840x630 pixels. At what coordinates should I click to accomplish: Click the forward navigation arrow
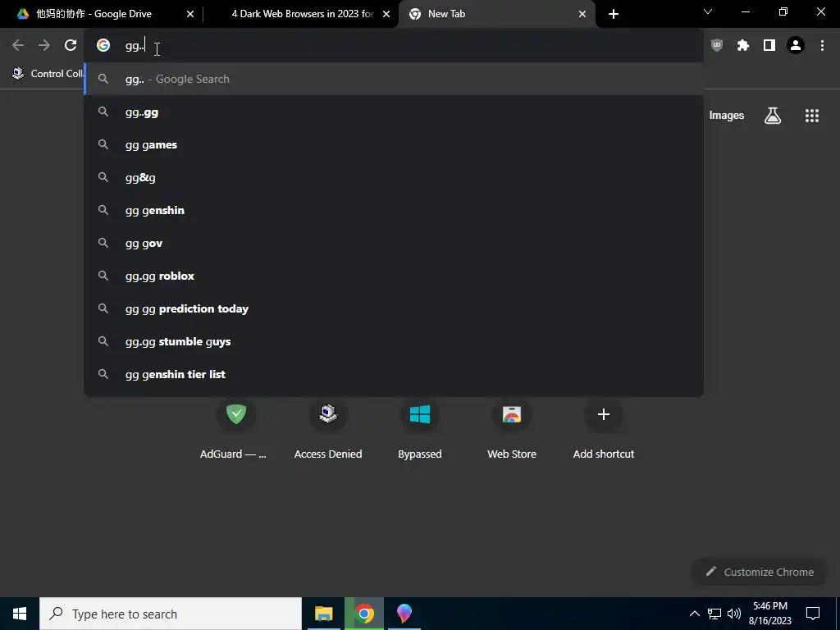coord(44,46)
